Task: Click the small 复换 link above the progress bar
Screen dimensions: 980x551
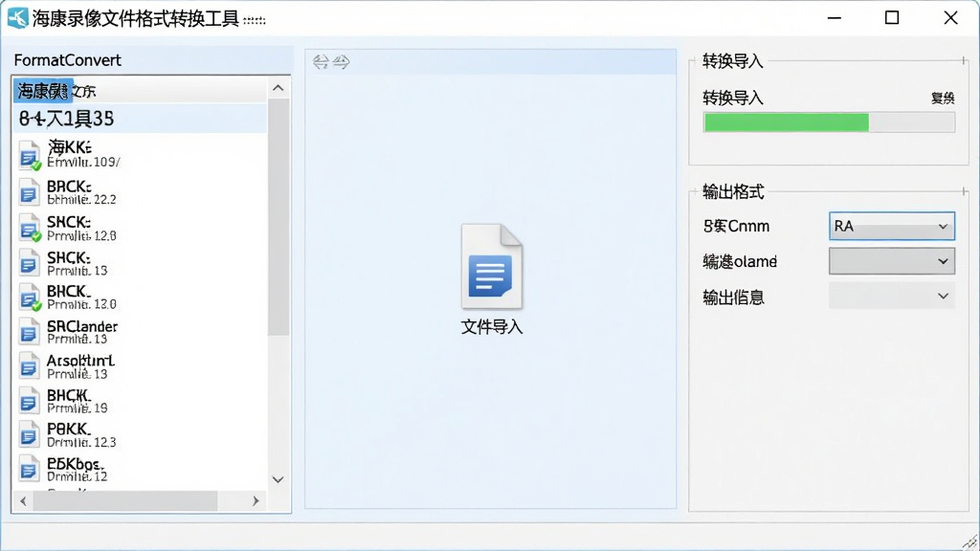Action: (x=943, y=99)
